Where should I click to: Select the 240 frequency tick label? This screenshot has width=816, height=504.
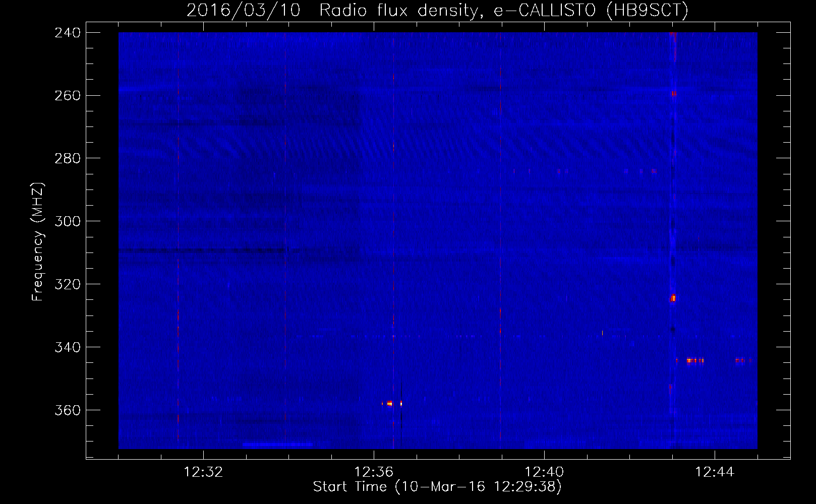pos(68,33)
